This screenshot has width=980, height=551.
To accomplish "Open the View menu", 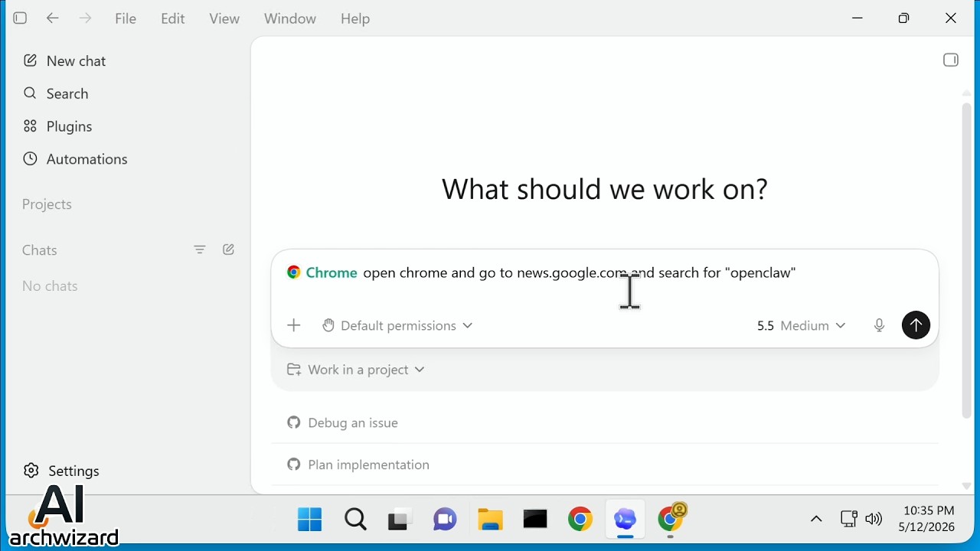I will coord(224,19).
